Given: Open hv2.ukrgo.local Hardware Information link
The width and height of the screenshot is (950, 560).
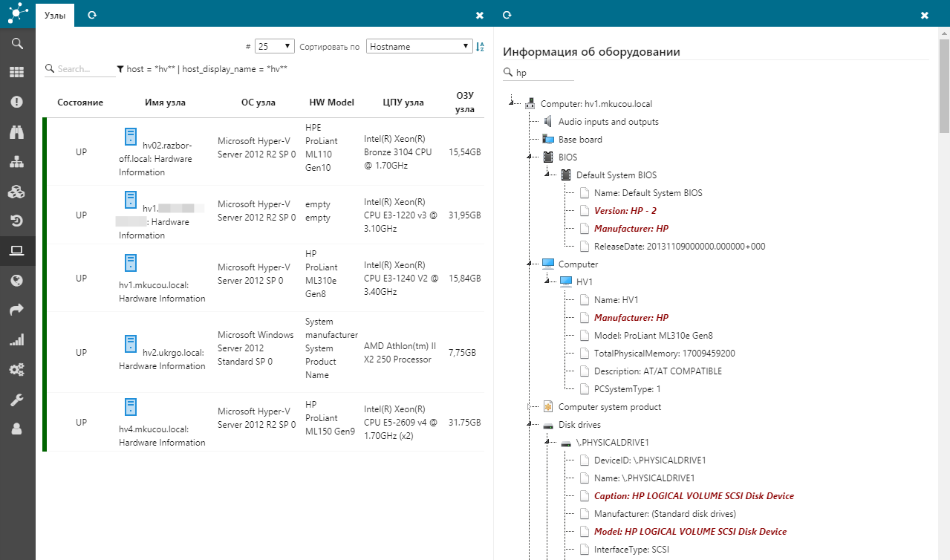Looking at the screenshot, I should (x=162, y=359).
